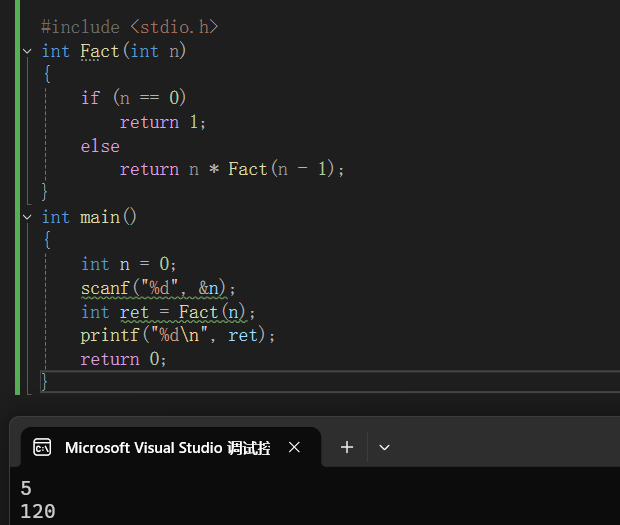The height and width of the screenshot is (525, 620).
Task: Click the 'if (n == 0)' condition
Action: tap(133, 98)
